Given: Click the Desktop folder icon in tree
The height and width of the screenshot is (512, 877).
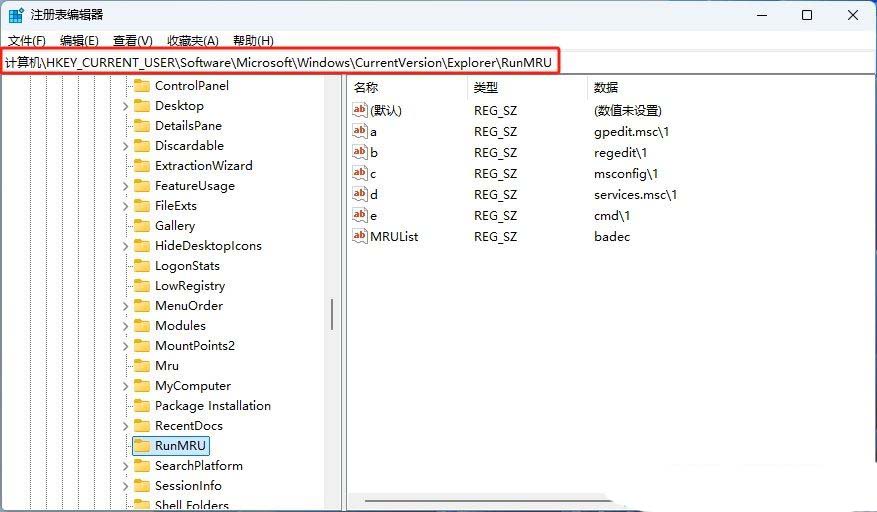Looking at the screenshot, I should click(142, 106).
